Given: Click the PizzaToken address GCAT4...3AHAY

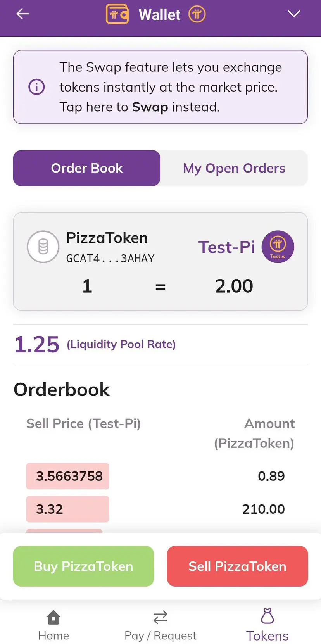Looking at the screenshot, I should pos(110,258).
